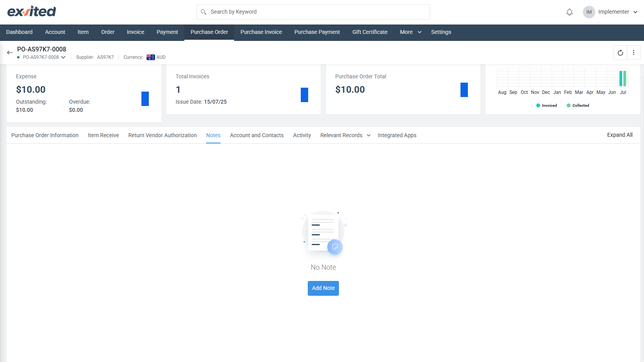Viewport: 644px width, 362px height.
Task: Click the No Note message text
Action: (323, 267)
